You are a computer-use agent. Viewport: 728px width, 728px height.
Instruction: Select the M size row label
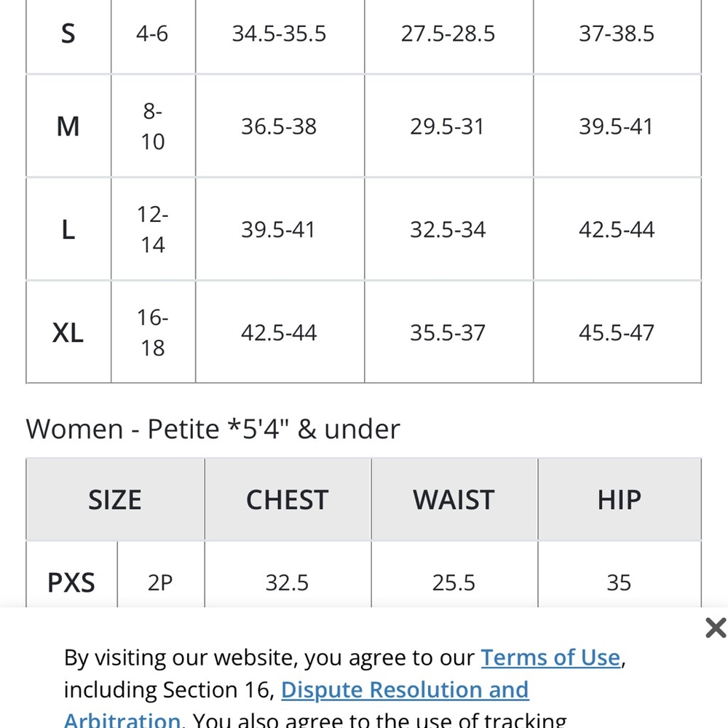click(x=68, y=126)
